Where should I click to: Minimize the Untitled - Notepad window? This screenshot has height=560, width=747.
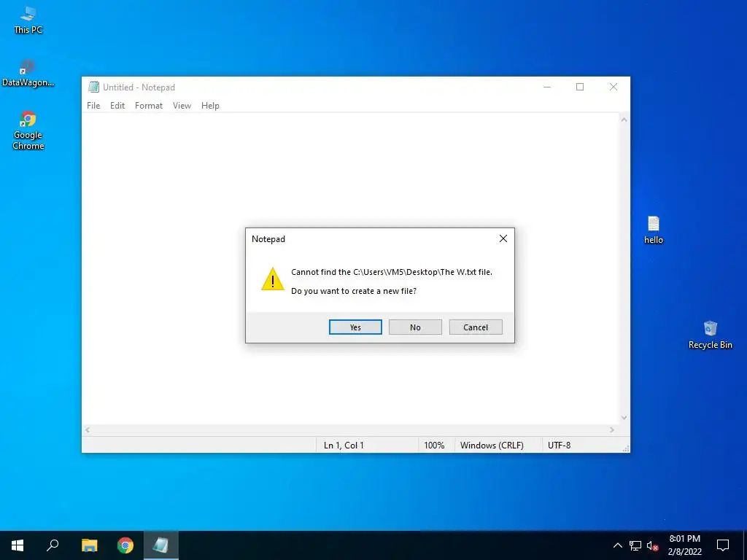tap(547, 87)
